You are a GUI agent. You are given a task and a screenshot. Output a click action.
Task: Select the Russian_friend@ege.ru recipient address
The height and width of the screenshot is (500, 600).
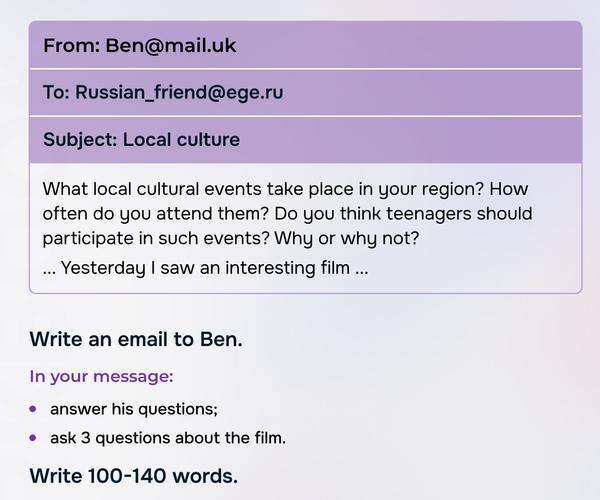click(179, 93)
